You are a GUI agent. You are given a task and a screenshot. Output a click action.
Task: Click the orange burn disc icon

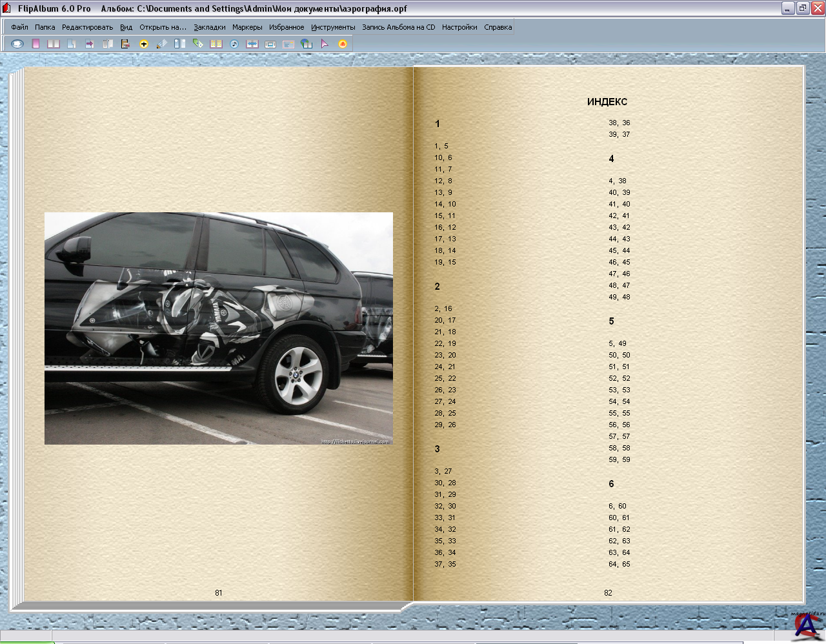pyautogui.click(x=343, y=44)
